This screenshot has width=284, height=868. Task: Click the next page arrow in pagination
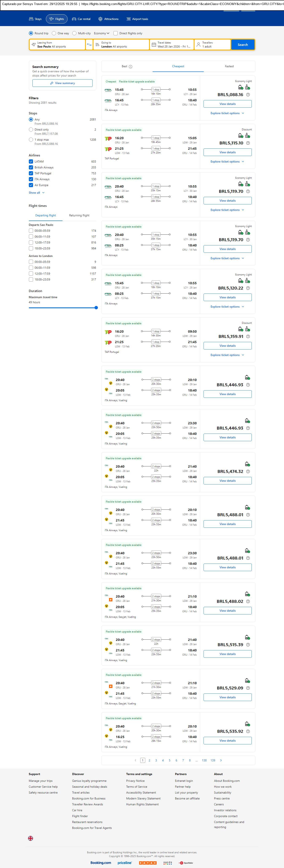pos(221,760)
